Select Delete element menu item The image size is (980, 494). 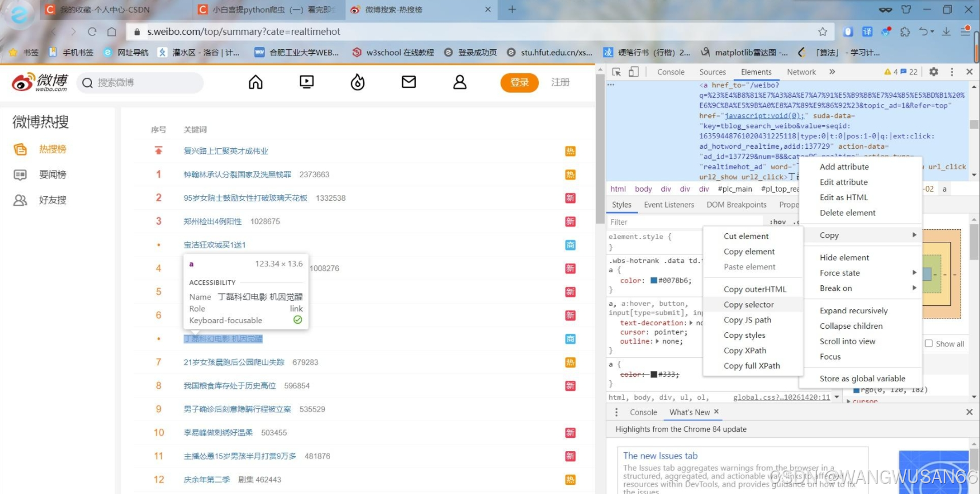[847, 213]
